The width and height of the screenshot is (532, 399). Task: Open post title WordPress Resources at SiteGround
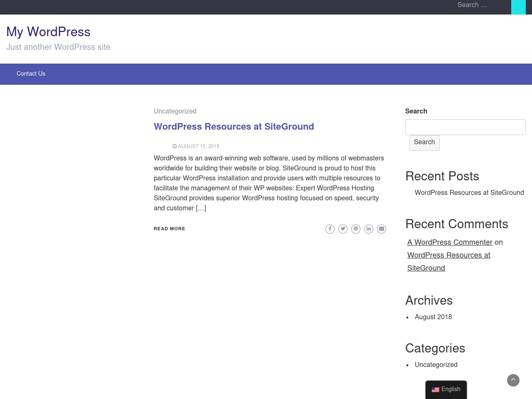tap(234, 127)
